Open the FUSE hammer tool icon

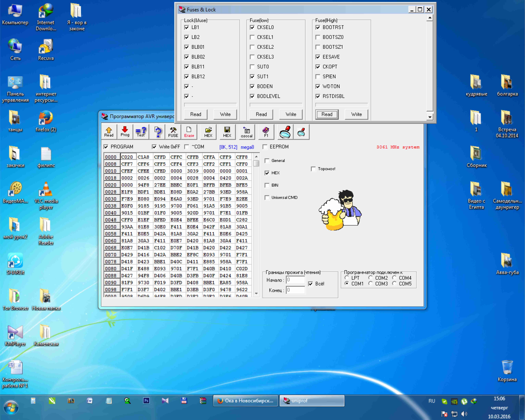173,132
